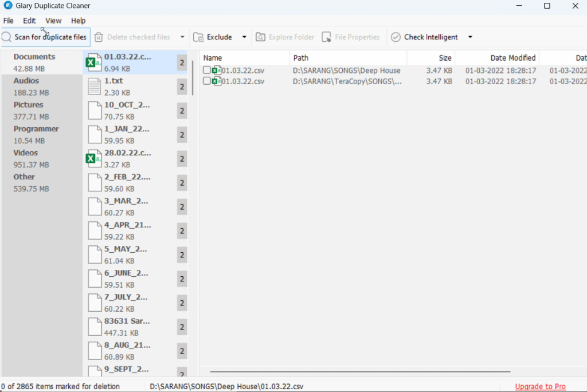Select the Programmer category
The width and height of the screenshot is (587, 392).
click(42, 135)
